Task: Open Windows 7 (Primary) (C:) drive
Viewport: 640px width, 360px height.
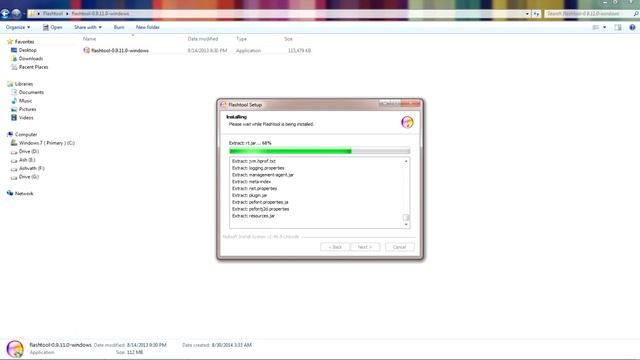Action: [47, 143]
